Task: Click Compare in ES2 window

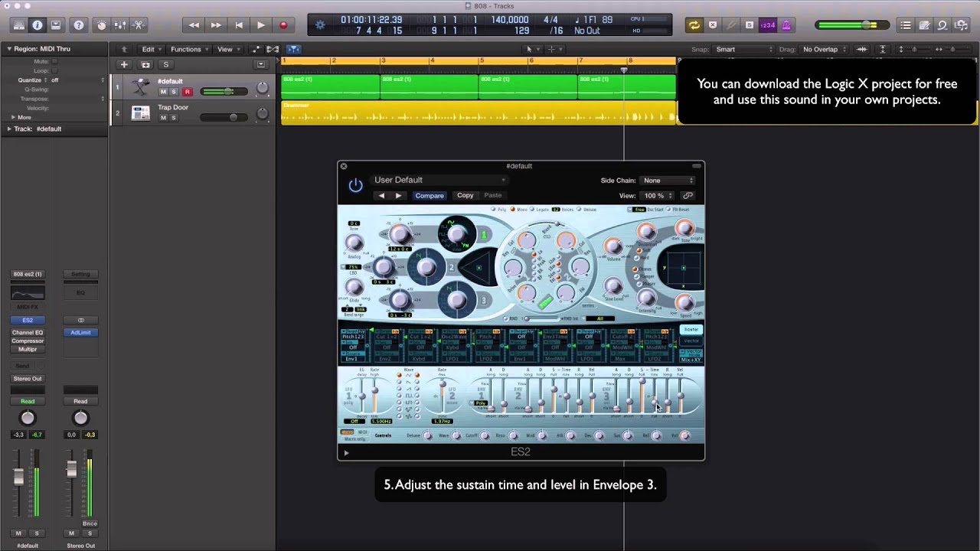Action: [430, 195]
